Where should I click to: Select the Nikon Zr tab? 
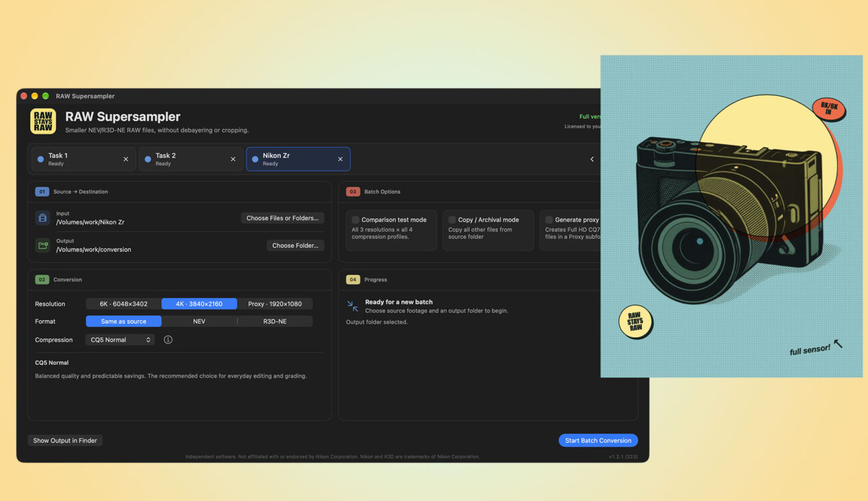point(298,159)
